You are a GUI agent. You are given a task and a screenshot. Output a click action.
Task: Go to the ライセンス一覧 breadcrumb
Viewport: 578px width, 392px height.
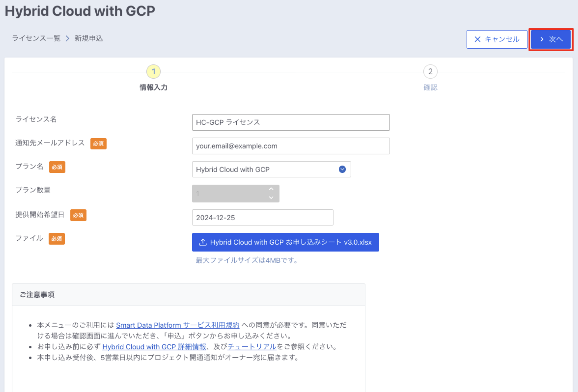[36, 39]
